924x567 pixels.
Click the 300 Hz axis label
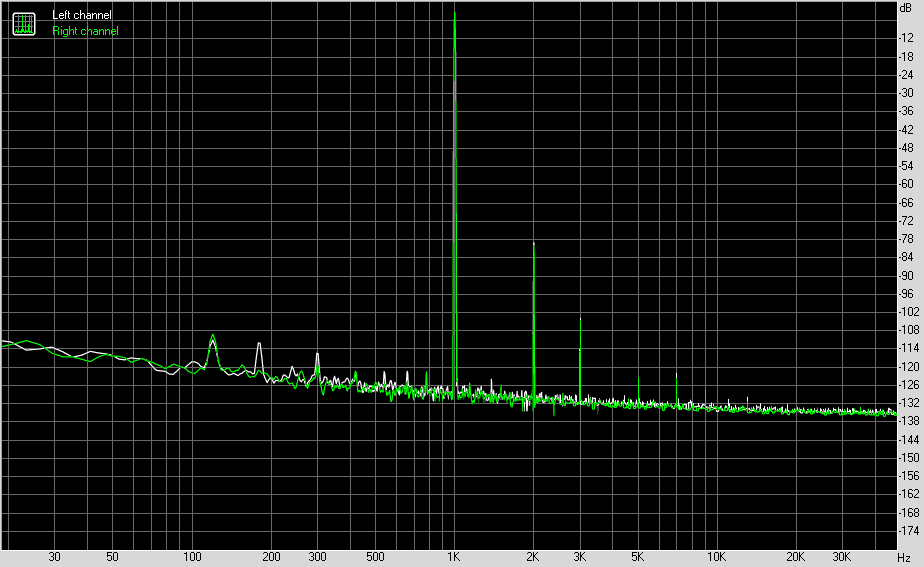point(317,557)
